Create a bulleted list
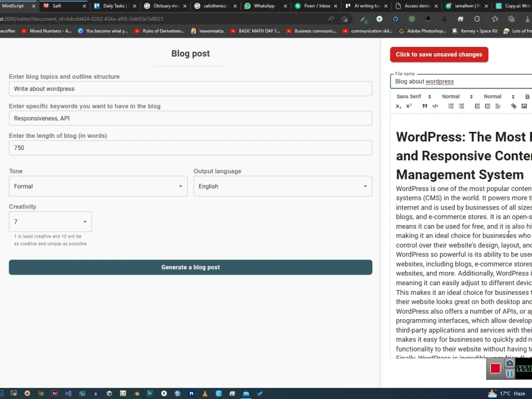532x399 pixels. click(461, 106)
